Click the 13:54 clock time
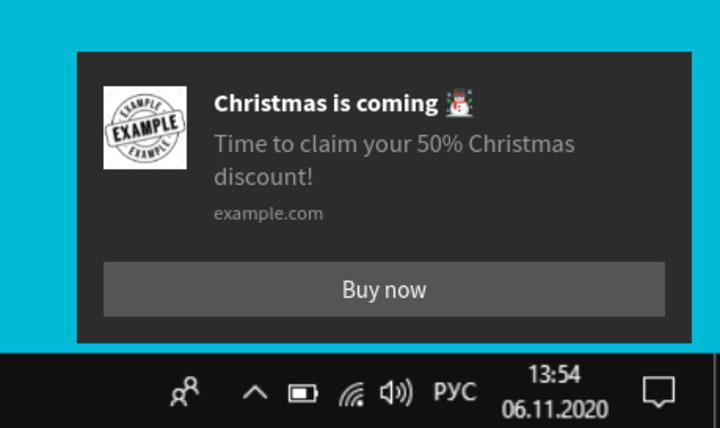This screenshot has width=720, height=428. [x=554, y=374]
